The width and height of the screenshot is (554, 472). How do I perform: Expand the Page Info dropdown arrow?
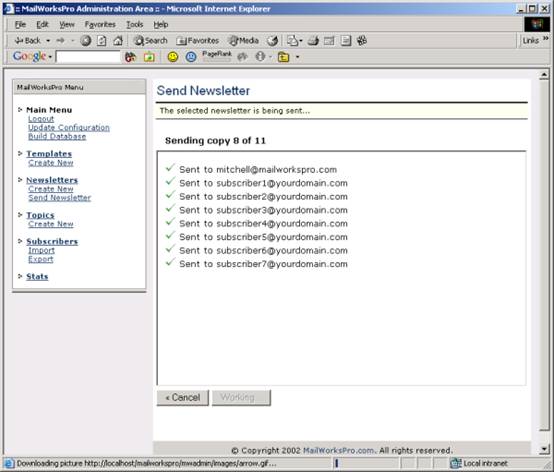coord(270,57)
